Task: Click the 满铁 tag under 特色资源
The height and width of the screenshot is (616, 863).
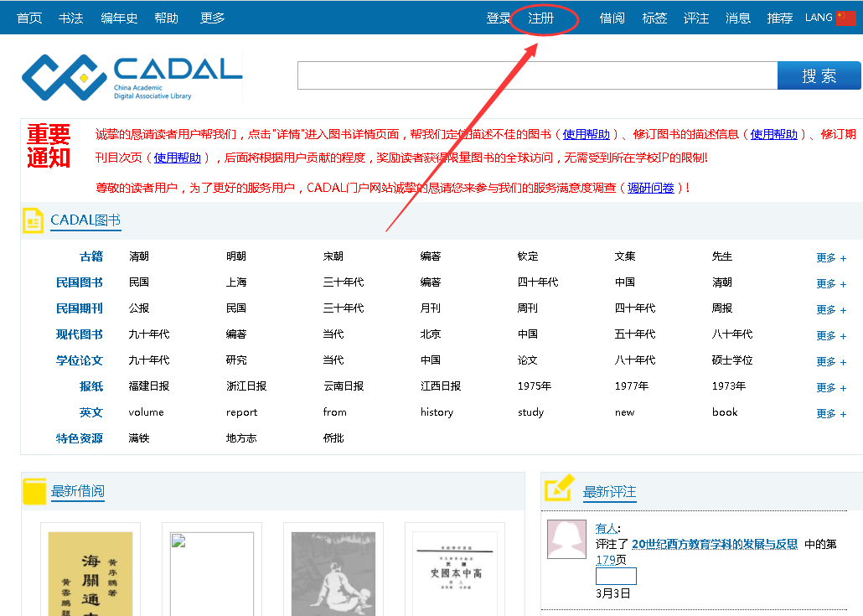Action: 139,438
